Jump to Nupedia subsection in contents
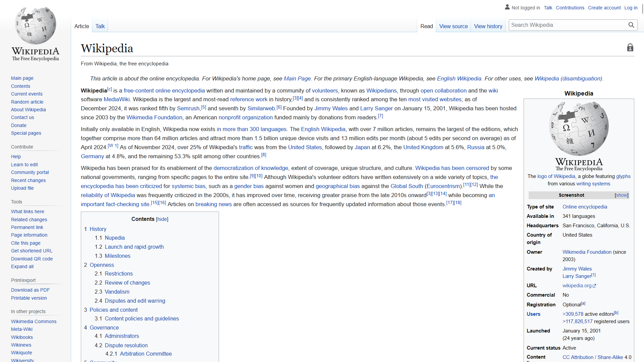This screenshot has width=644, height=362. pyautogui.click(x=115, y=238)
